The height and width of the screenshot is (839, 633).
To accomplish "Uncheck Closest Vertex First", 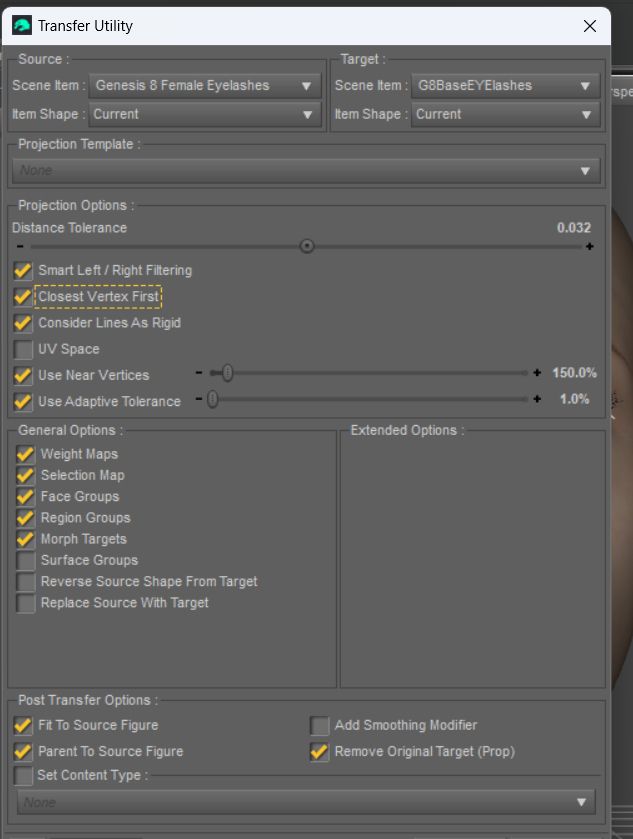I will point(22,296).
